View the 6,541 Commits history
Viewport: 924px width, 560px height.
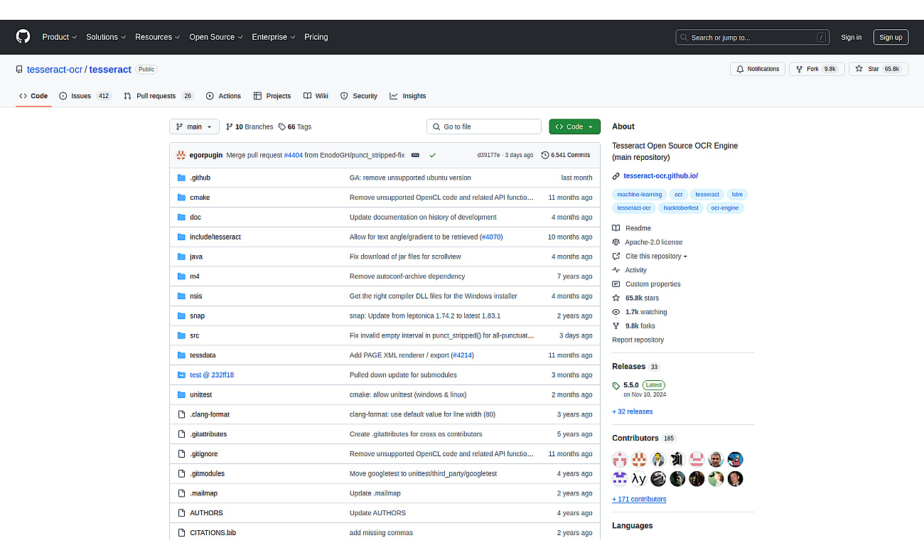click(x=566, y=155)
